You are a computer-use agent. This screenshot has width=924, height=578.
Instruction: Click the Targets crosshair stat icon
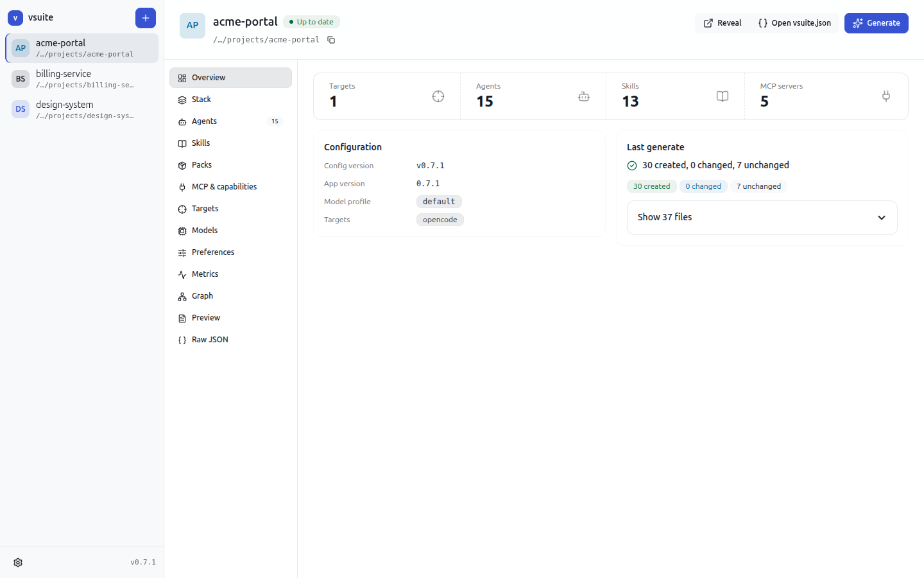point(438,96)
